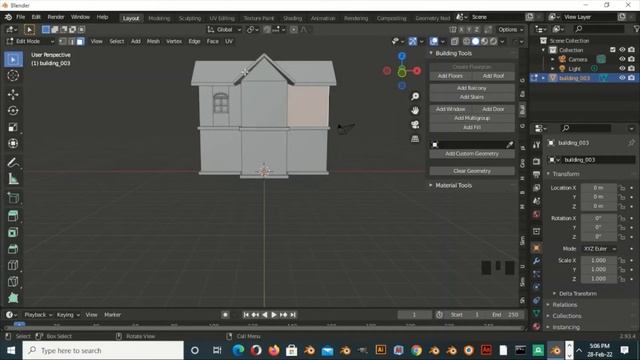Click the Add Balcony button
The height and width of the screenshot is (360, 640).
[471, 88]
